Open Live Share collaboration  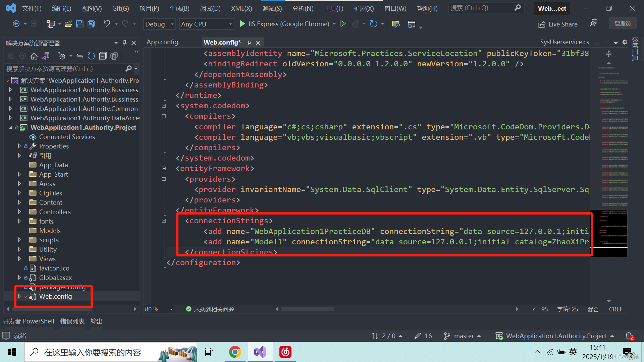point(558,24)
